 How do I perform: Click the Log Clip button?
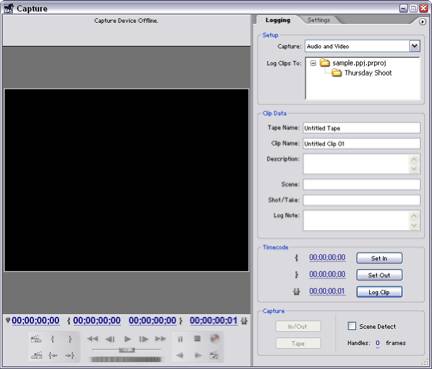[x=379, y=292]
